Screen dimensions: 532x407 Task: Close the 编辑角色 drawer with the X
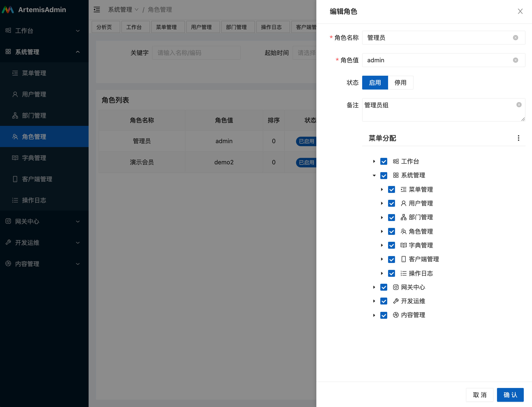point(520,11)
